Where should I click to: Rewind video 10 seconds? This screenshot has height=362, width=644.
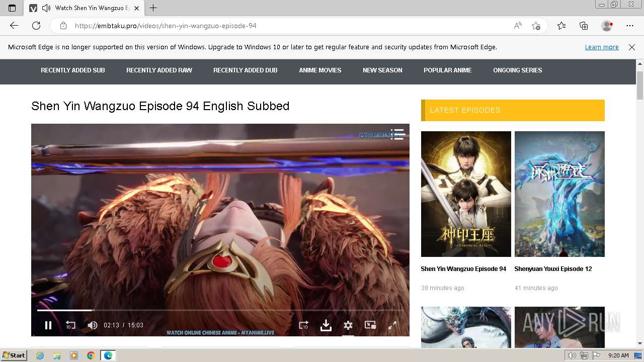70,325
